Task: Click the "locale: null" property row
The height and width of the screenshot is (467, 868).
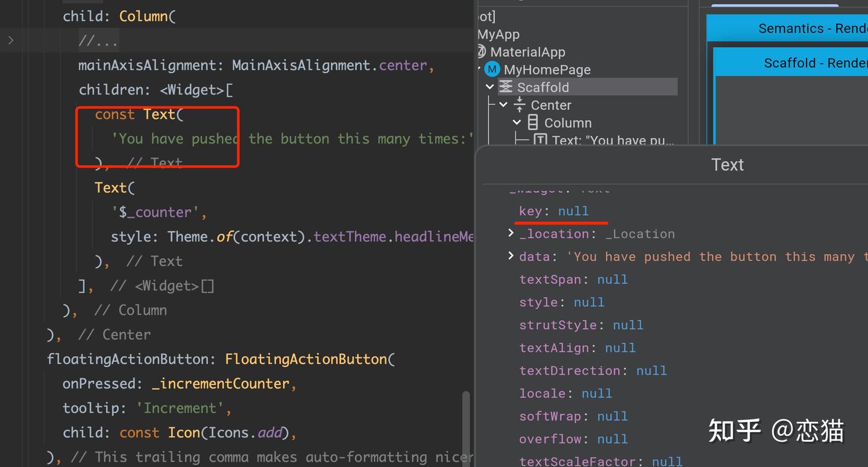Action: (565, 393)
